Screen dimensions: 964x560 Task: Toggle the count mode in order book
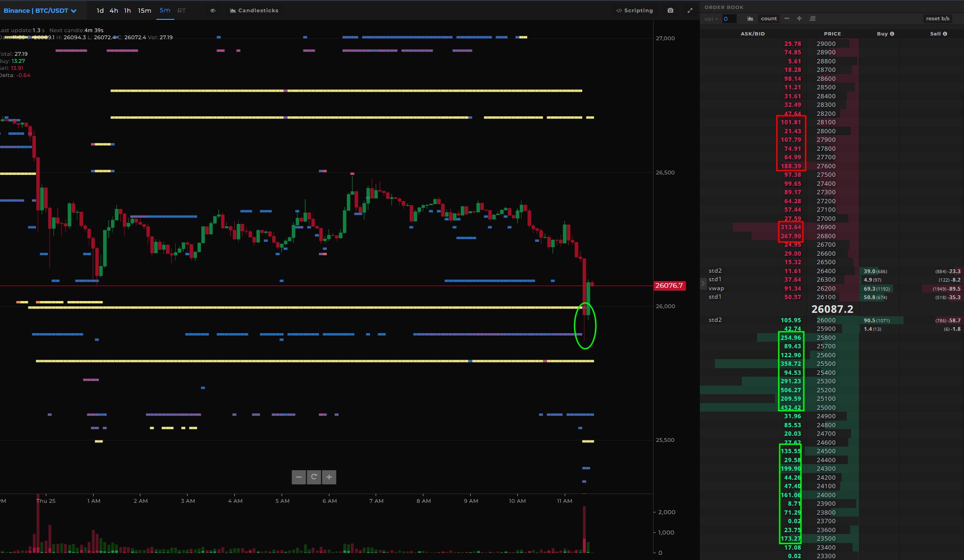pyautogui.click(x=769, y=18)
